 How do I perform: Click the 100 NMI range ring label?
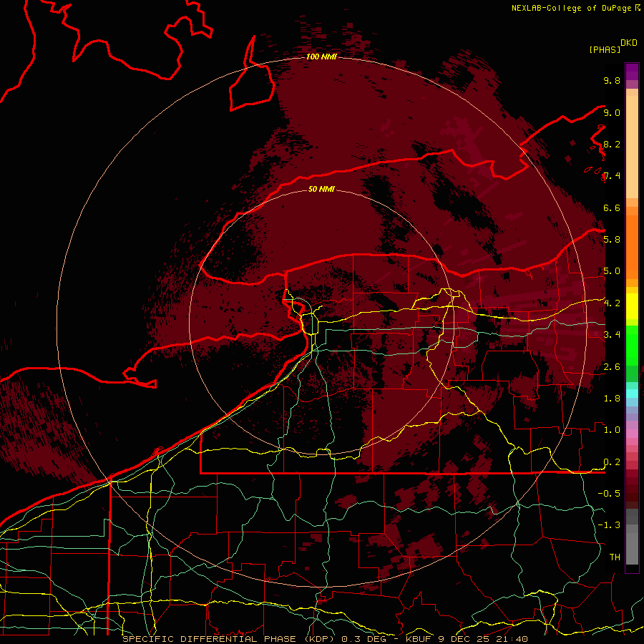point(321,57)
